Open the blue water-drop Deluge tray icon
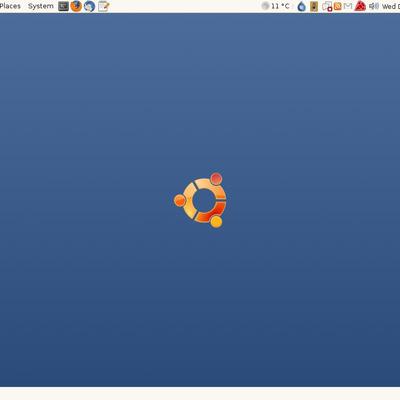This screenshot has width=400, height=400. click(302, 6)
